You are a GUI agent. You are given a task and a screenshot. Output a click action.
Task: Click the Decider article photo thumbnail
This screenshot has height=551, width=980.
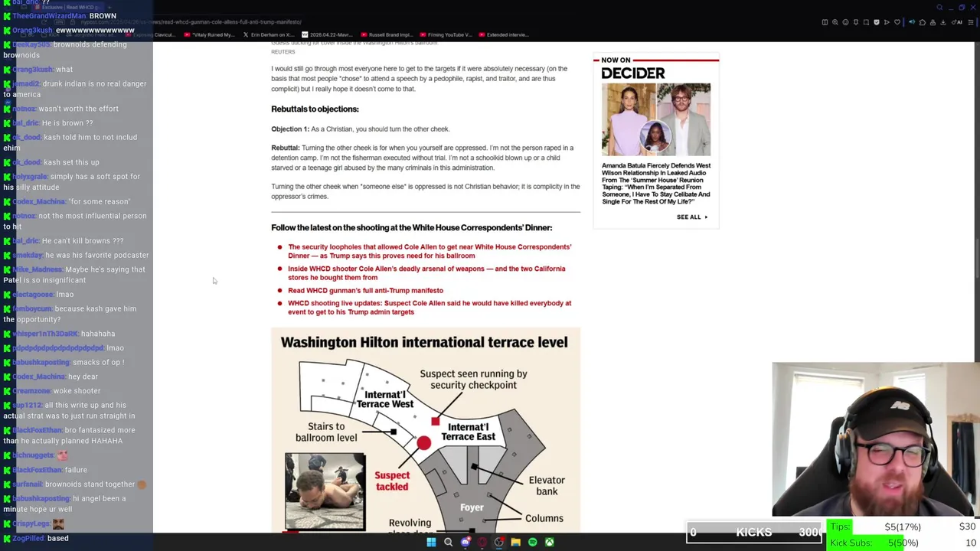pos(656,119)
